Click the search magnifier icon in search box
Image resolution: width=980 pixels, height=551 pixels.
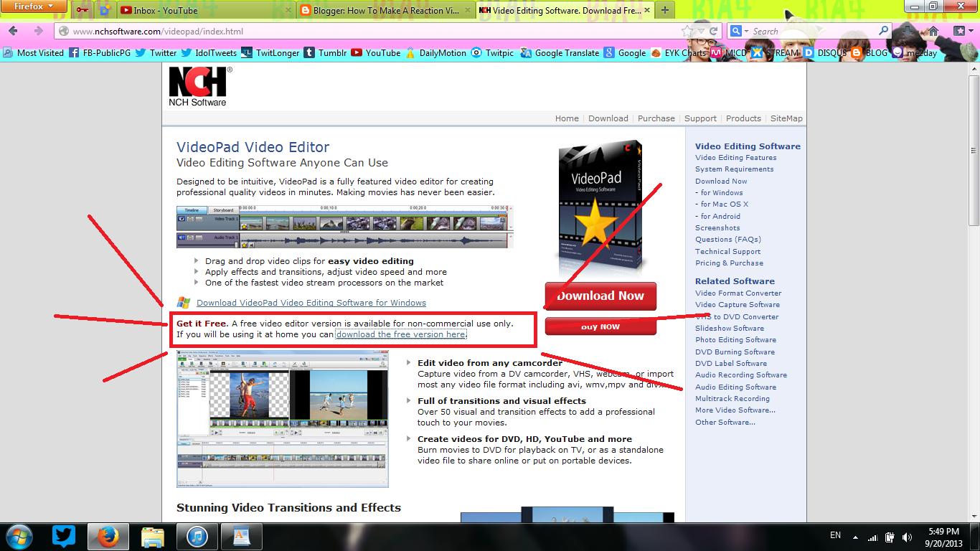pos(884,32)
